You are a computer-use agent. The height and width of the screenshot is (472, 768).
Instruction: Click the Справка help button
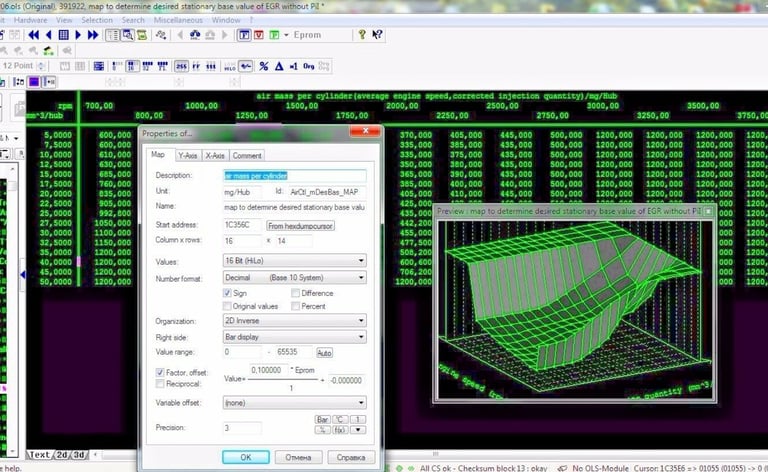(351, 457)
